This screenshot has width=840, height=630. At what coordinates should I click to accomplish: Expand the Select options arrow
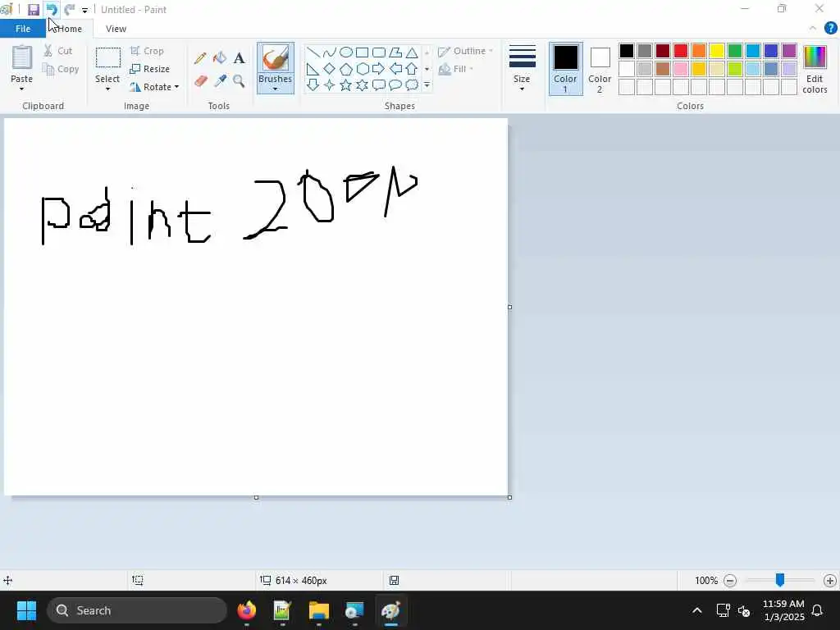pos(107,89)
